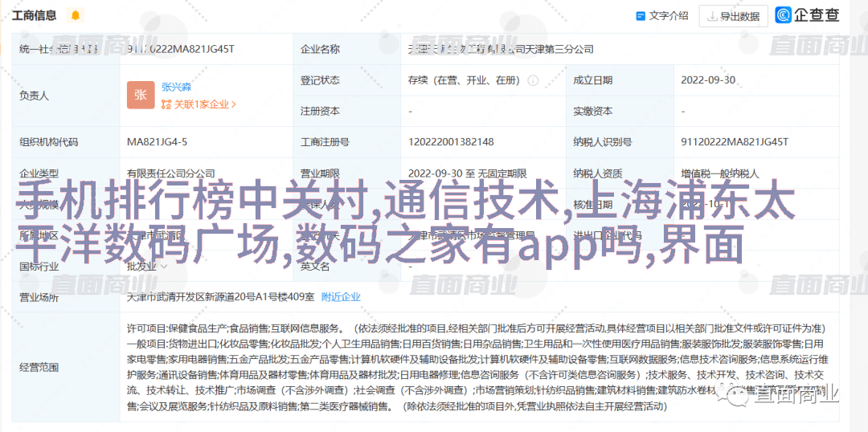This screenshot has width=868, height=432.
Task: Click the 纳税人识别号 label cell
Action: [620, 142]
